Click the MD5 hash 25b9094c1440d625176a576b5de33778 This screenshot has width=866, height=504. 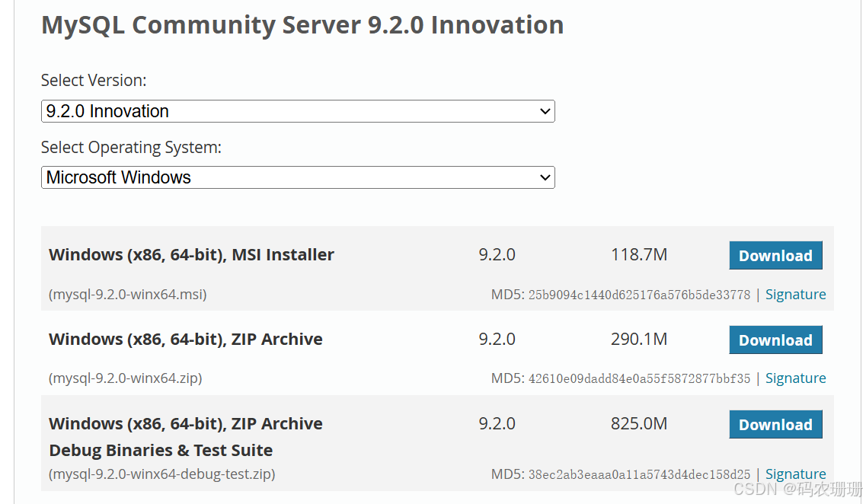click(639, 295)
